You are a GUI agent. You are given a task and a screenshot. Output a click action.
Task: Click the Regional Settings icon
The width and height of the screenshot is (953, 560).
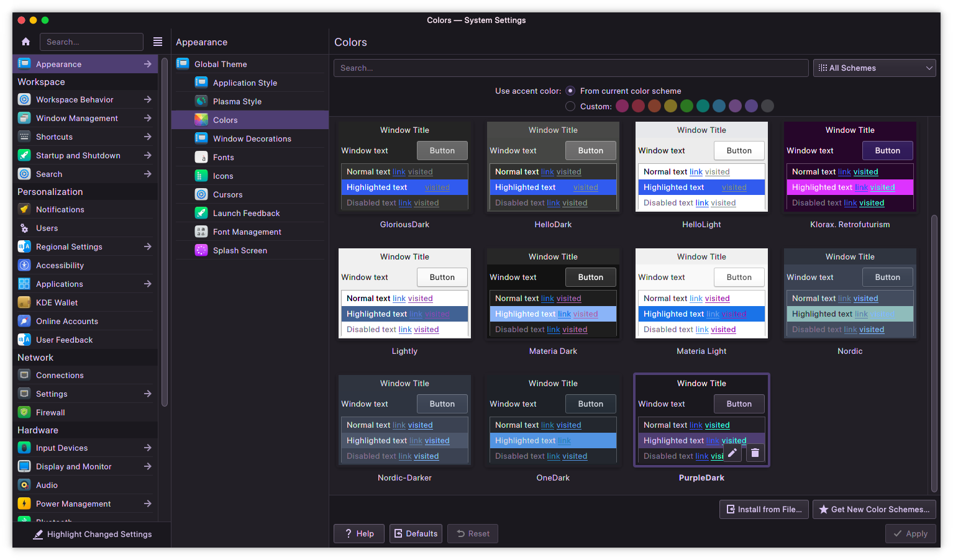(x=24, y=246)
